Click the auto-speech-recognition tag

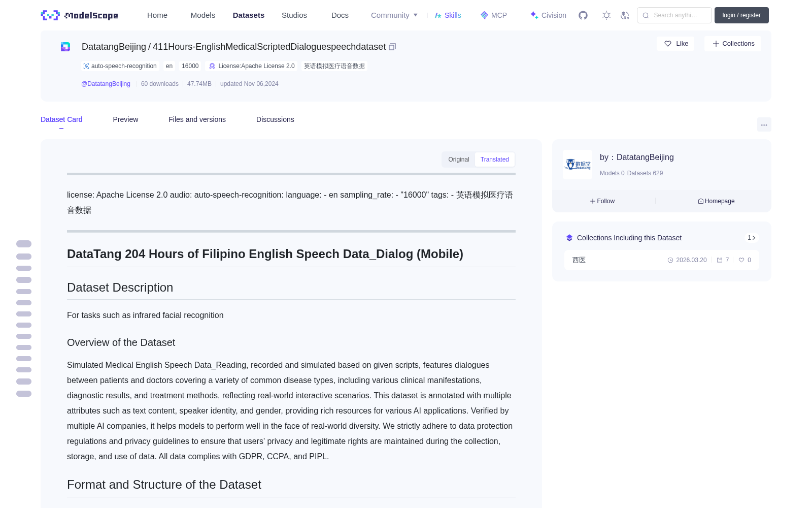pyautogui.click(x=120, y=66)
